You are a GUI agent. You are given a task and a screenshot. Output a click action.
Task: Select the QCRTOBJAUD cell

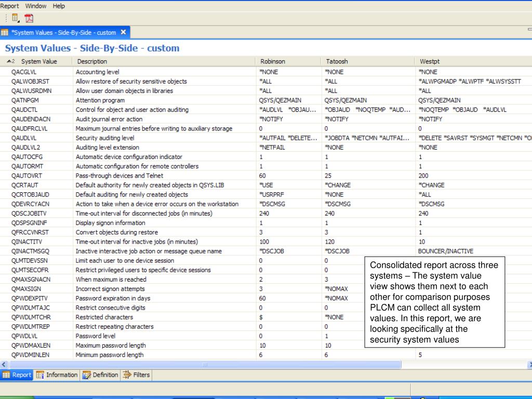coord(30,195)
